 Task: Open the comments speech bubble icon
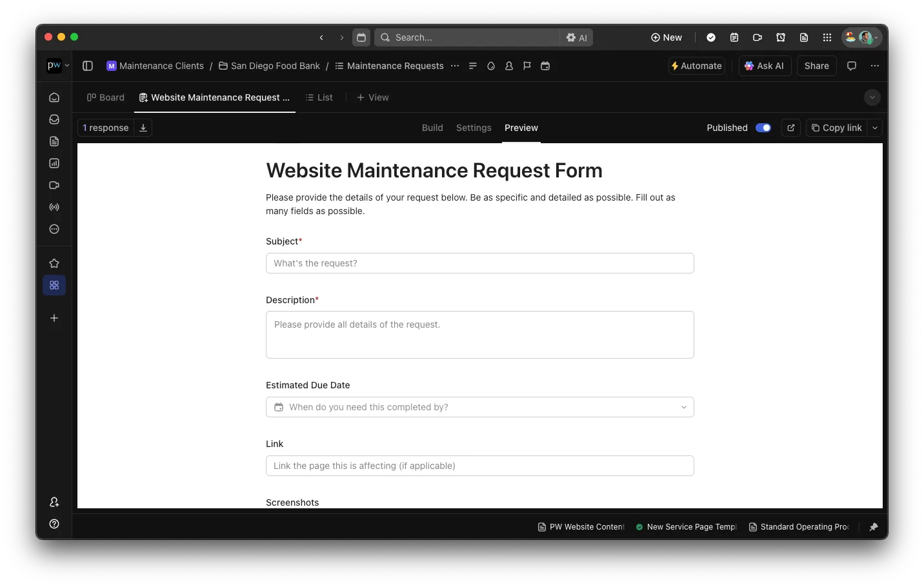pyautogui.click(x=852, y=66)
